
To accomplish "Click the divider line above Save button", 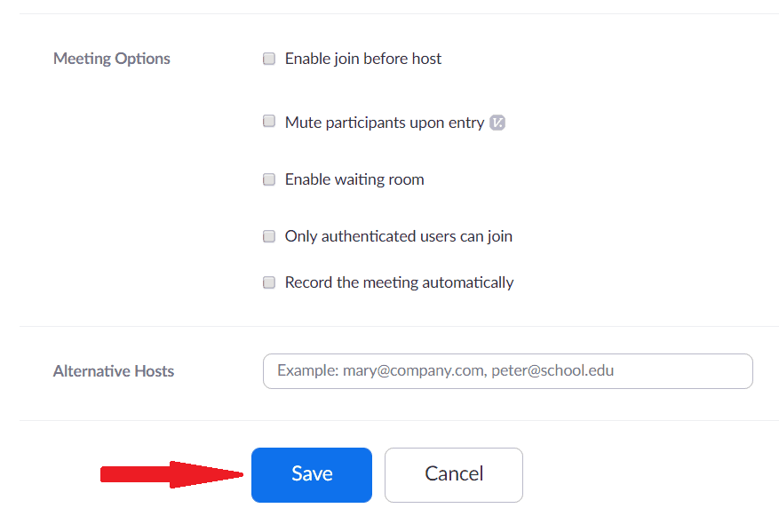I will click(399, 420).
